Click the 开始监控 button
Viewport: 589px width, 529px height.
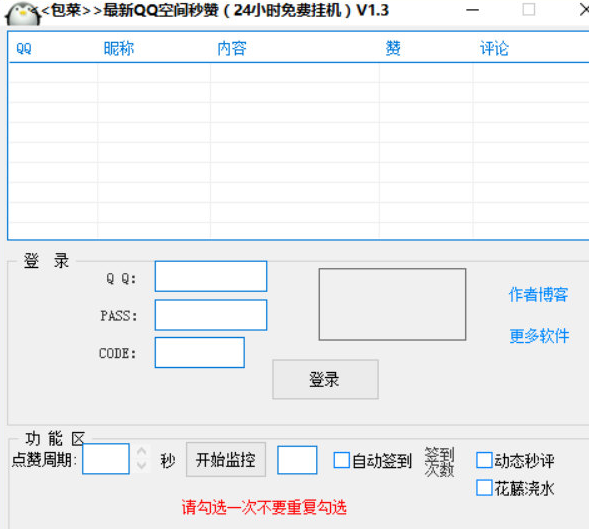(226, 459)
